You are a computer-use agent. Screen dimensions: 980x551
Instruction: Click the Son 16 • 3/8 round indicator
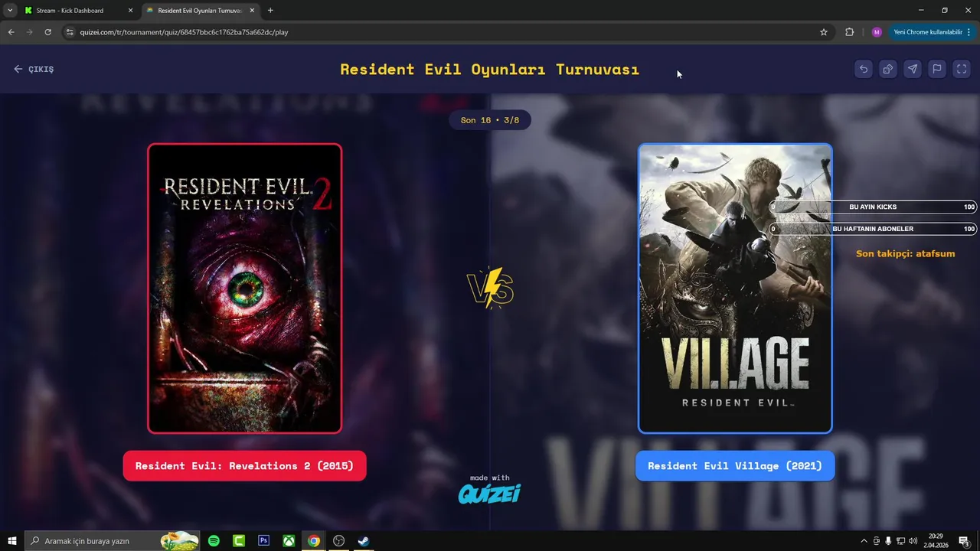(489, 120)
